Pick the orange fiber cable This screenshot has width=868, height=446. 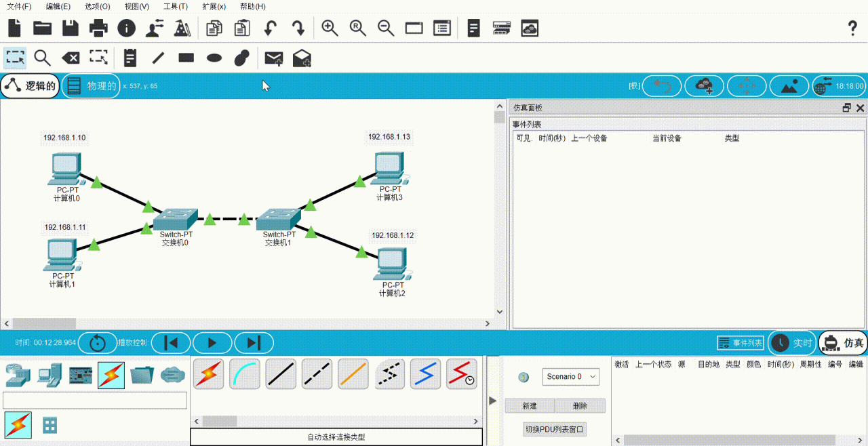pos(353,374)
